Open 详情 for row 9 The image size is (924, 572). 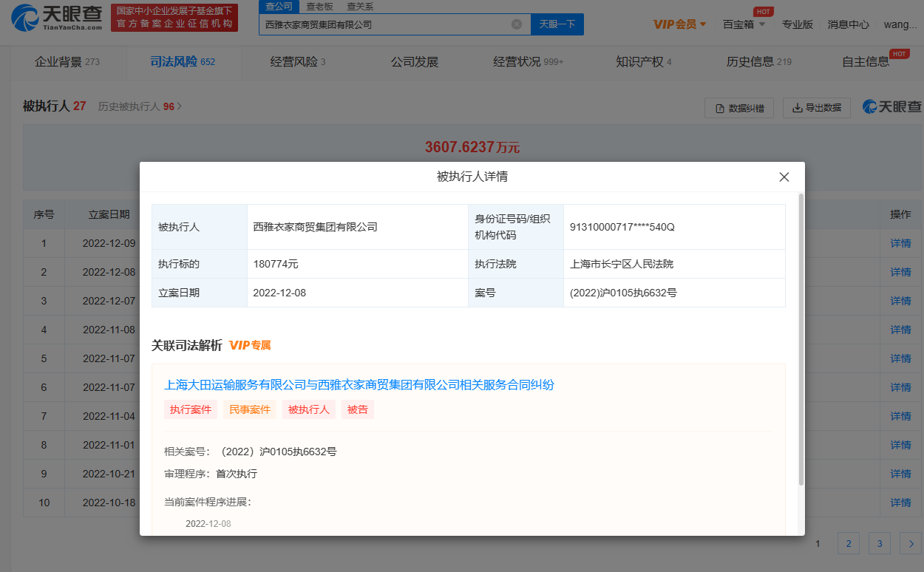[900, 474]
